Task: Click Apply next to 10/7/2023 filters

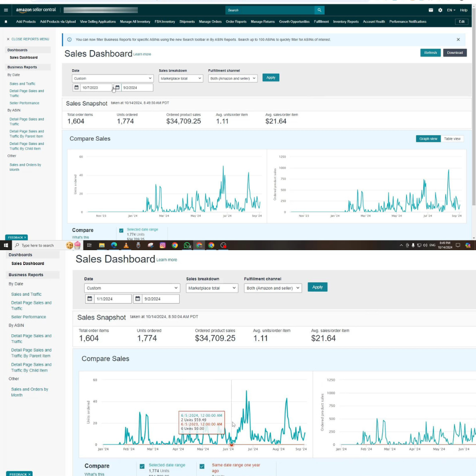Action: 271,77
